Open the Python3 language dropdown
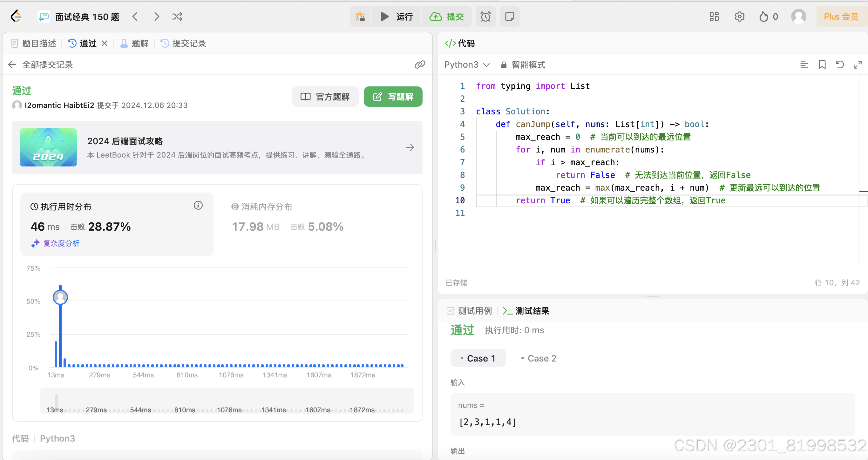This screenshot has height=460, width=868. tap(467, 65)
